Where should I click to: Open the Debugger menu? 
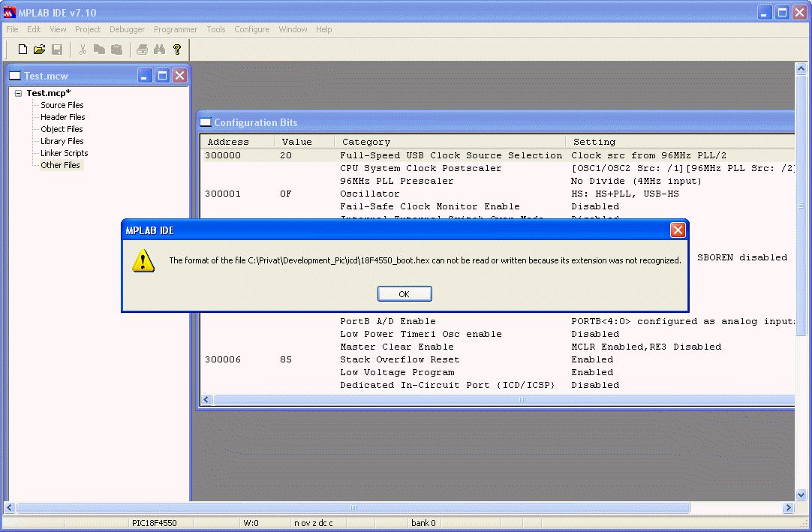127,29
